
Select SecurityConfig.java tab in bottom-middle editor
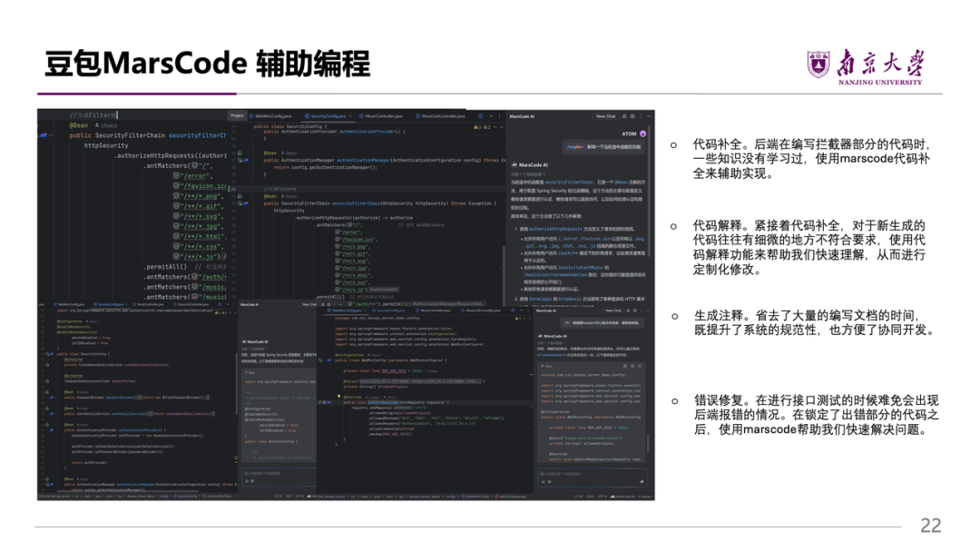click(x=388, y=310)
